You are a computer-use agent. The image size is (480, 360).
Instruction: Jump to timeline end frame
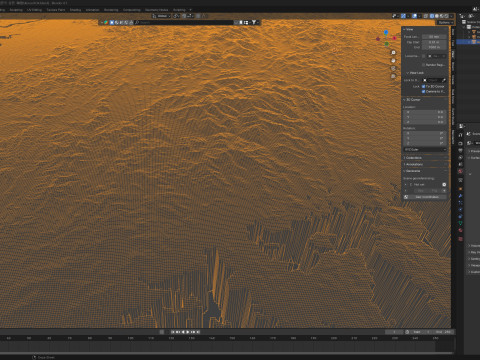198,332
